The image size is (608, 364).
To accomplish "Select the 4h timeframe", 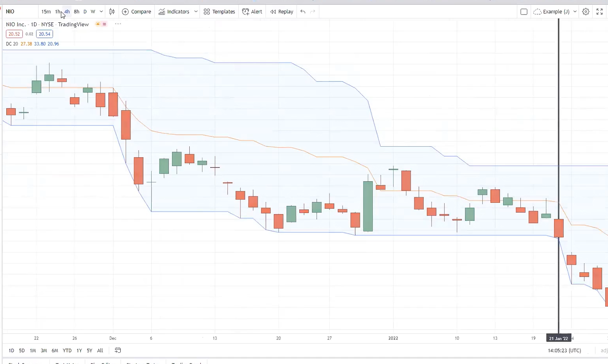I will coord(67,12).
